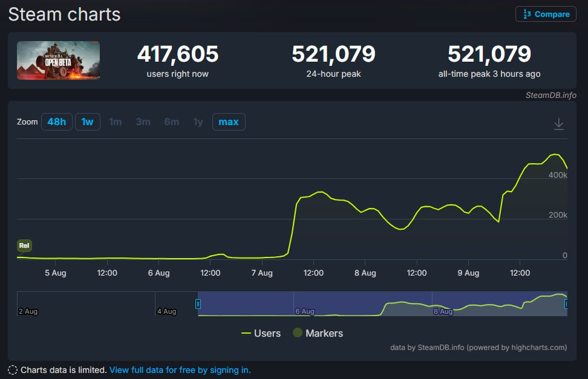Click the 417,605 users right now figure
Image resolution: width=588 pixels, height=379 pixels.
point(178,54)
